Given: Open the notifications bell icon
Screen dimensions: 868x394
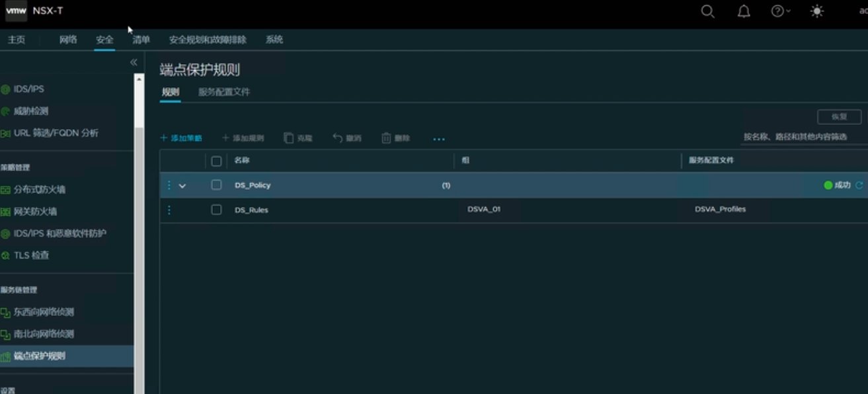Looking at the screenshot, I should 744,11.
